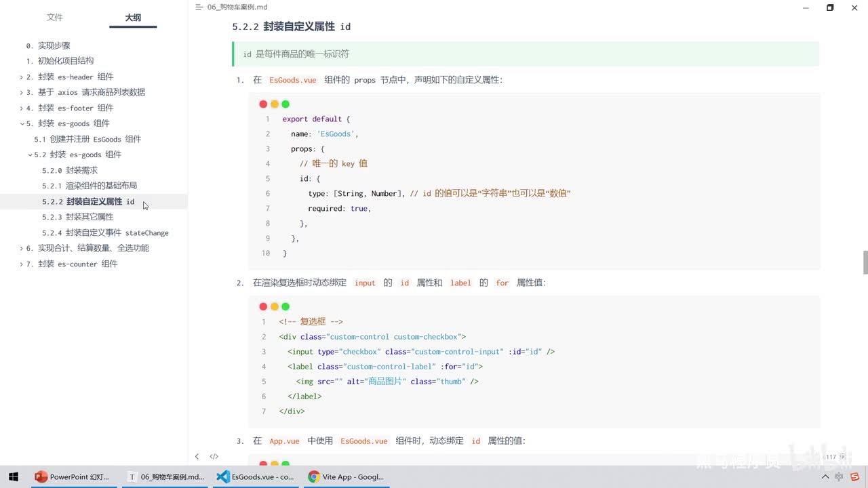868x488 pixels.
Task: Navigate to 3. 基于 axios 请求商品列表数据
Action: (85, 92)
